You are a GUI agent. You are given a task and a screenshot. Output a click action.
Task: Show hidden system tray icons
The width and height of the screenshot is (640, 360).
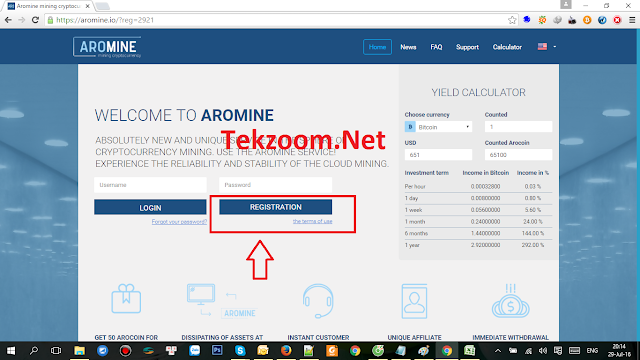pos(498,351)
